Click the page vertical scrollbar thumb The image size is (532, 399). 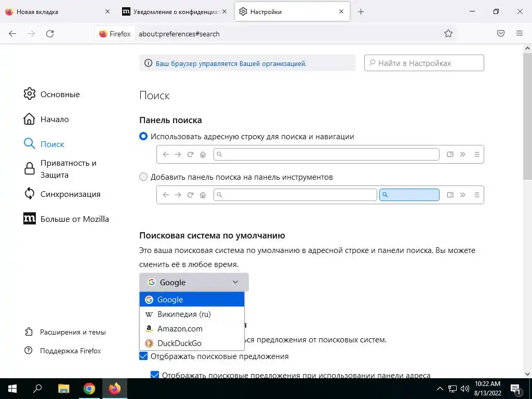[x=527, y=117]
